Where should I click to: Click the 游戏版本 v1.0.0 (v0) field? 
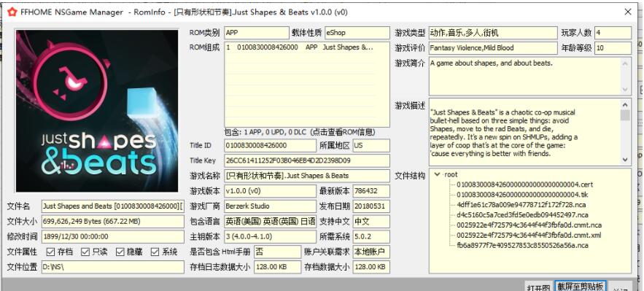point(271,191)
